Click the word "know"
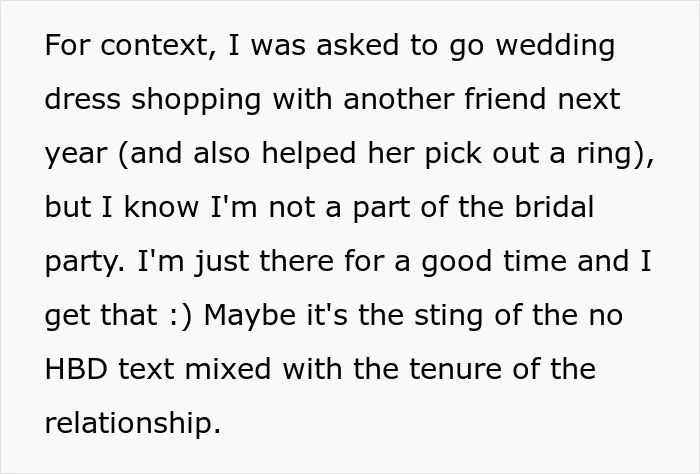 (x=161, y=207)
